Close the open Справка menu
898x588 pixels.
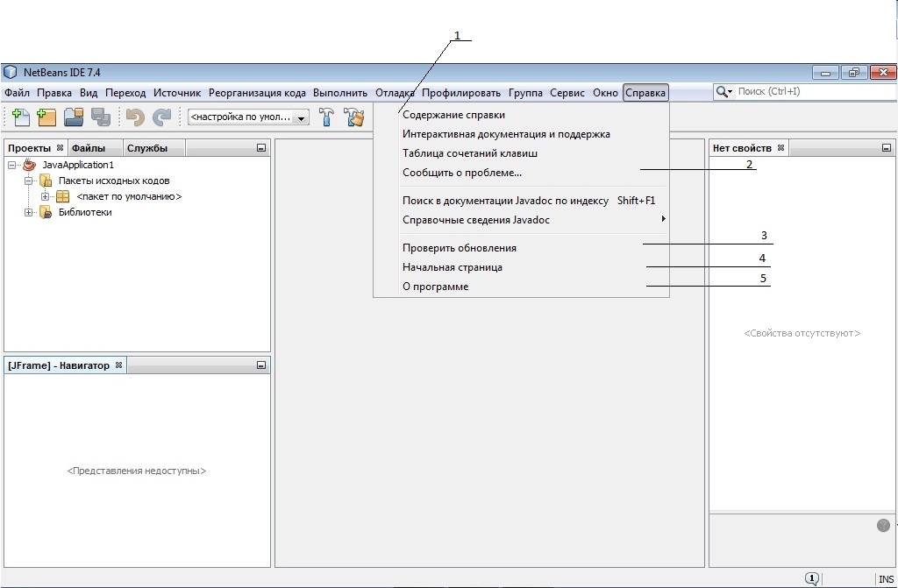tap(645, 93)
